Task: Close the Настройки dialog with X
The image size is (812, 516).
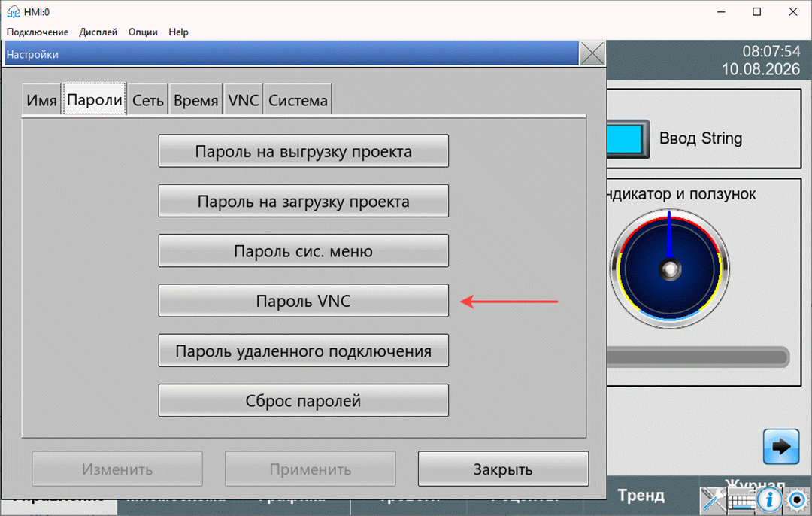Action: [592, 53]
